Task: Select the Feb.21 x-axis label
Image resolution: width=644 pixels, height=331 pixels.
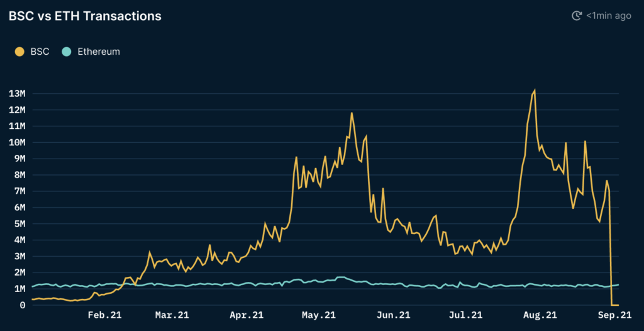Action: point(104,315)
